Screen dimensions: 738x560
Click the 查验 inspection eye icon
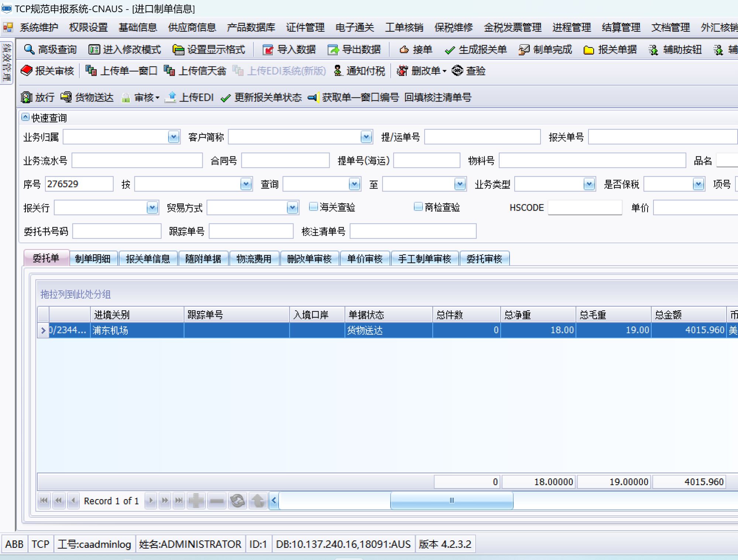coord(457,70)
